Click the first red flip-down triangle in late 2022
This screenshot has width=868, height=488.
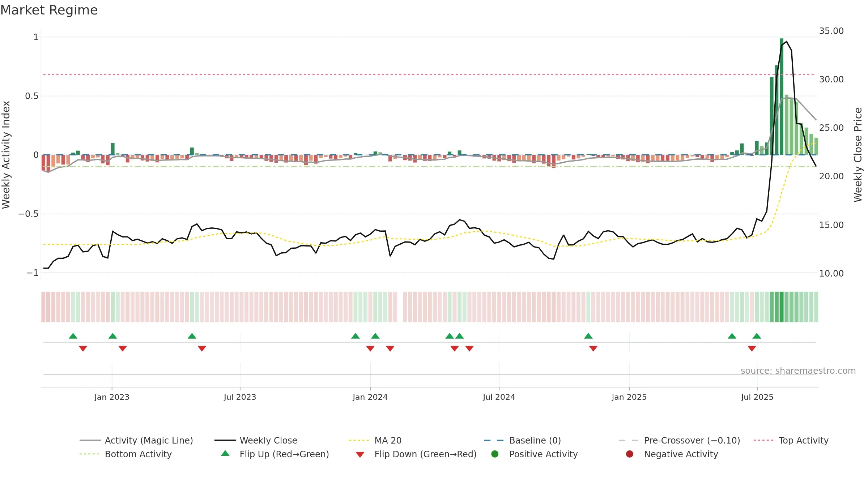point(83,348)
